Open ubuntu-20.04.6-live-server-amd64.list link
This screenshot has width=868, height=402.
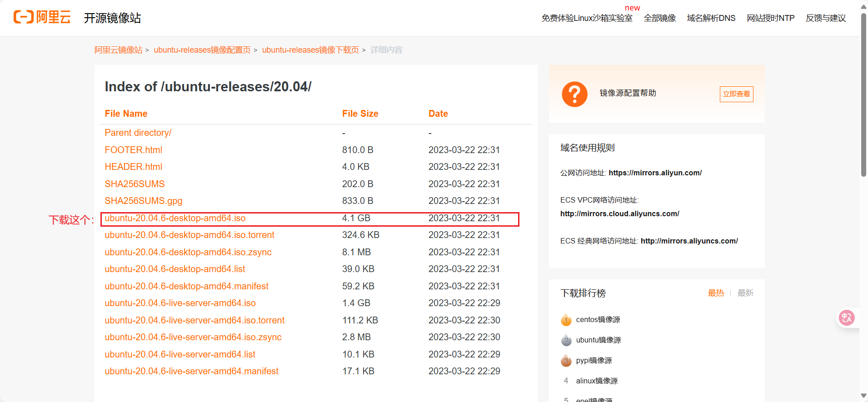180,354
